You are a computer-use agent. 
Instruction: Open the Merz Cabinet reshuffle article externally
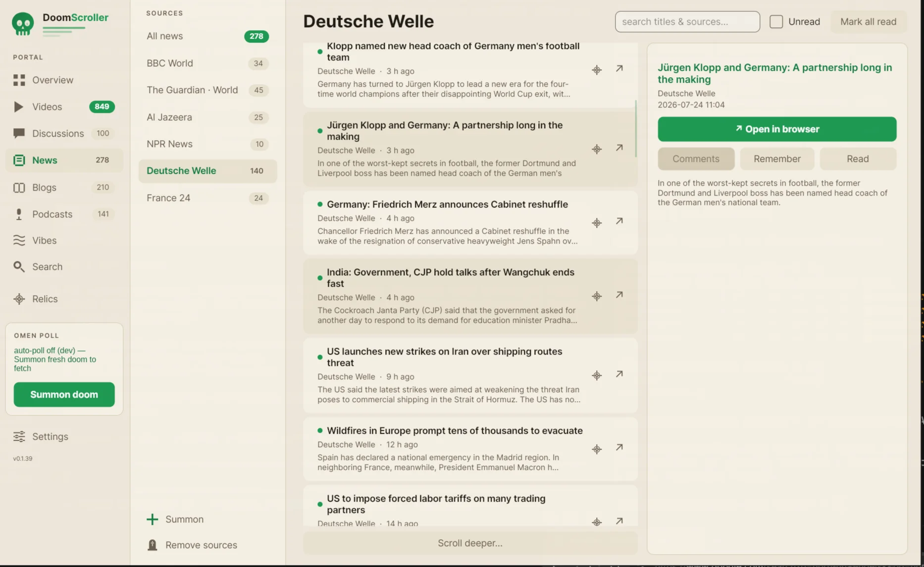pos(619,221)
